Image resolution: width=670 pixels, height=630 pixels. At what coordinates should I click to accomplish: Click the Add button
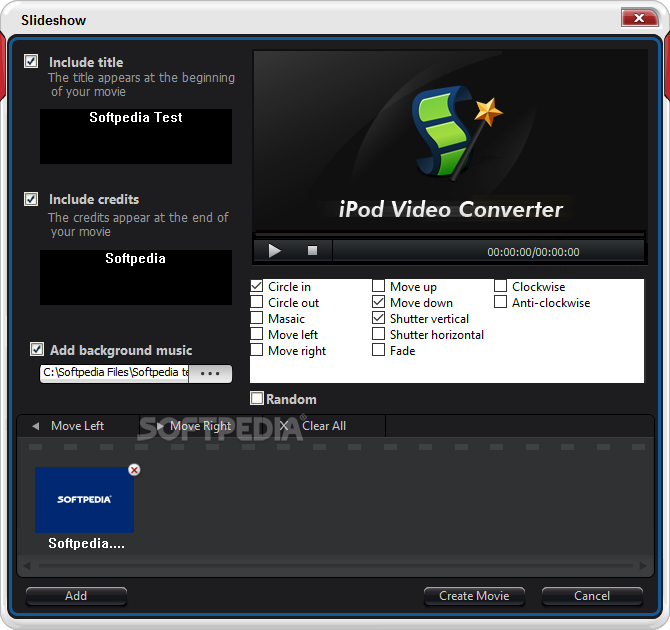coord(76,596)
